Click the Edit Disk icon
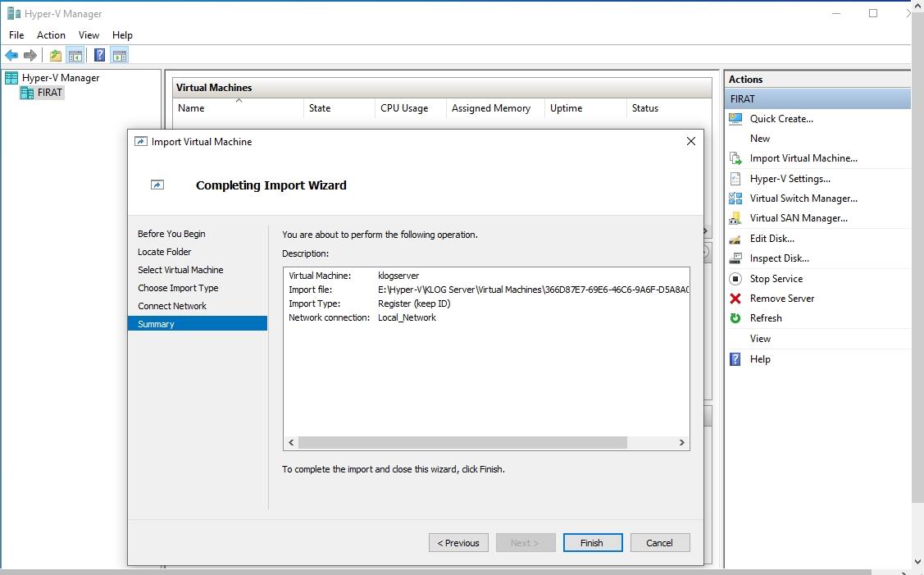Image resolution: width=924 pixels, height=575 pixels. point(735,238)
